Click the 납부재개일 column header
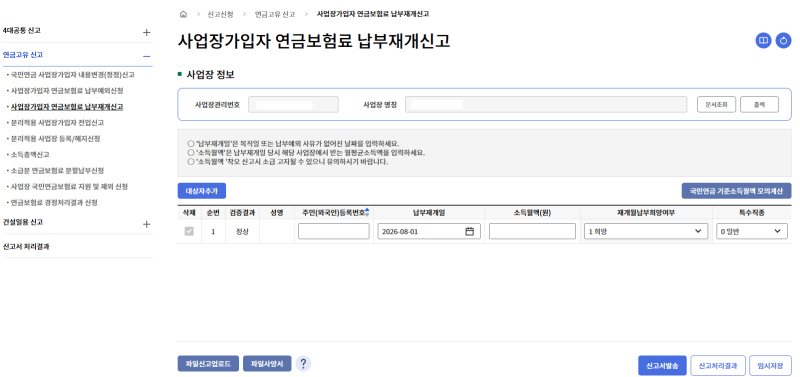Viewport: 800px width, 377px height. [x=429, y=212]
